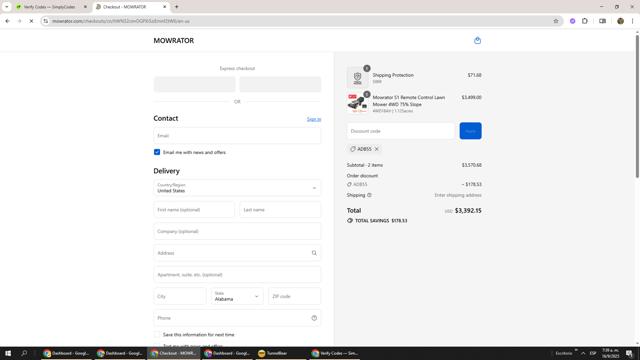Click the browser forward arrow

pos(19,21)
